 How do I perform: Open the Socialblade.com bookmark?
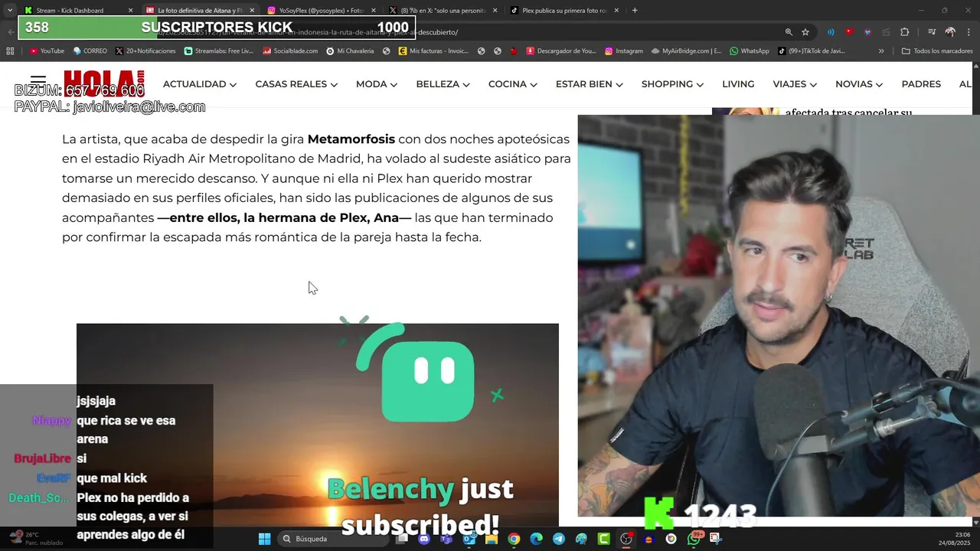(x=290, y=51)
